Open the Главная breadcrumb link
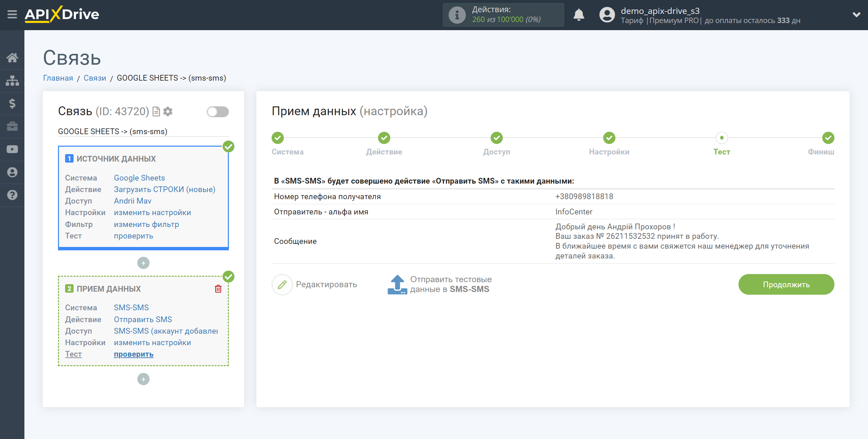Image resolution: width=868 pixels, height=439 pixels. tap(58, 78)
